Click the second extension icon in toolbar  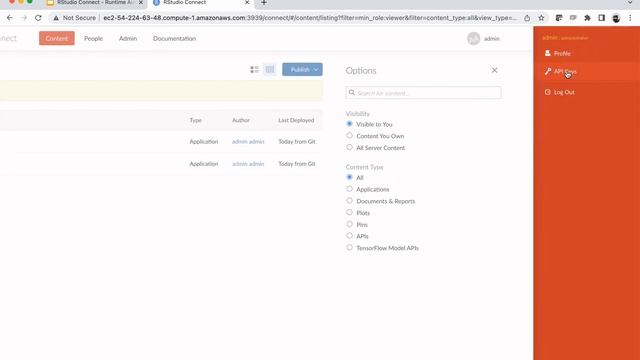pos(573,18)
